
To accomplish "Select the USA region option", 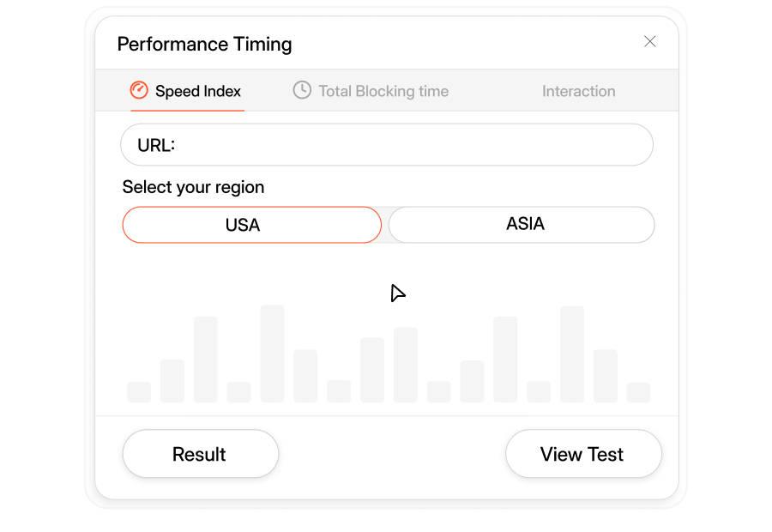I will (x=251, y=225).
